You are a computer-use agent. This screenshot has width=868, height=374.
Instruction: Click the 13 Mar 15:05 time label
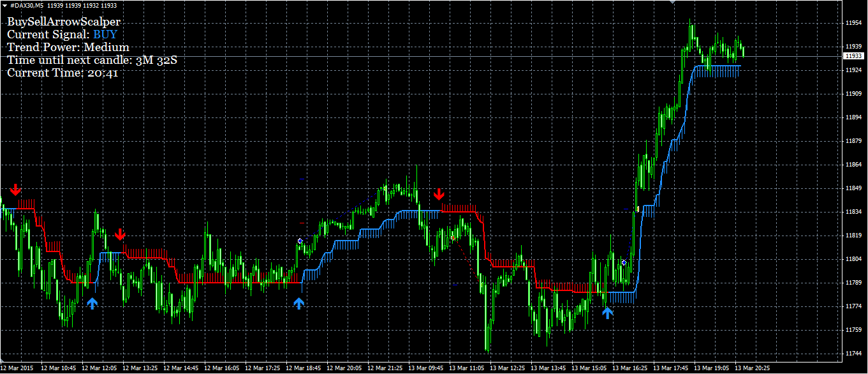tap(589, 368)
